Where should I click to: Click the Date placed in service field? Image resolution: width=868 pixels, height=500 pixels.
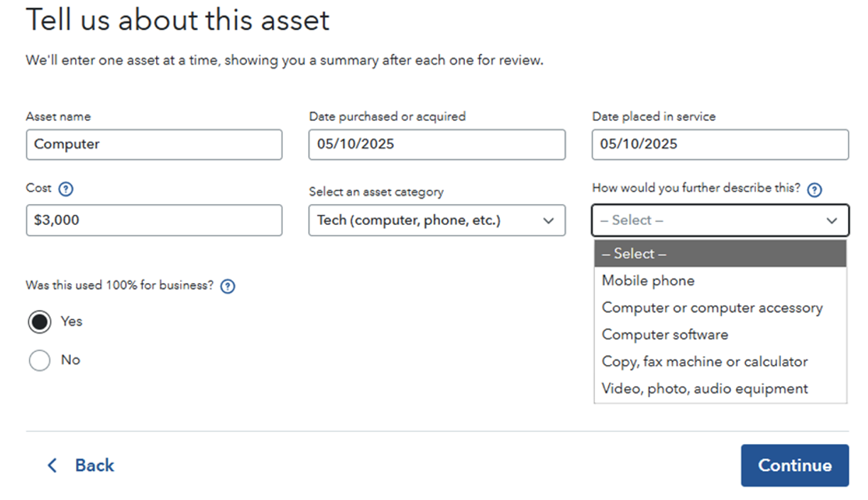720,145
